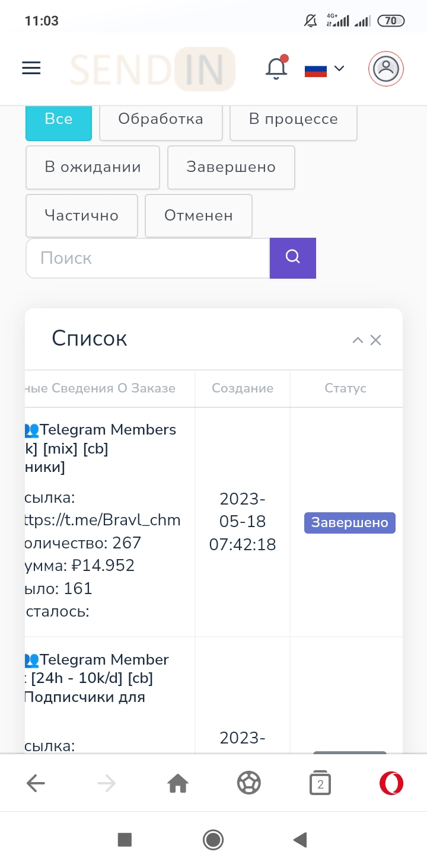Open the browser tabs counter
This screenshot has width=427, height=868.
click(x=320, y=784)
